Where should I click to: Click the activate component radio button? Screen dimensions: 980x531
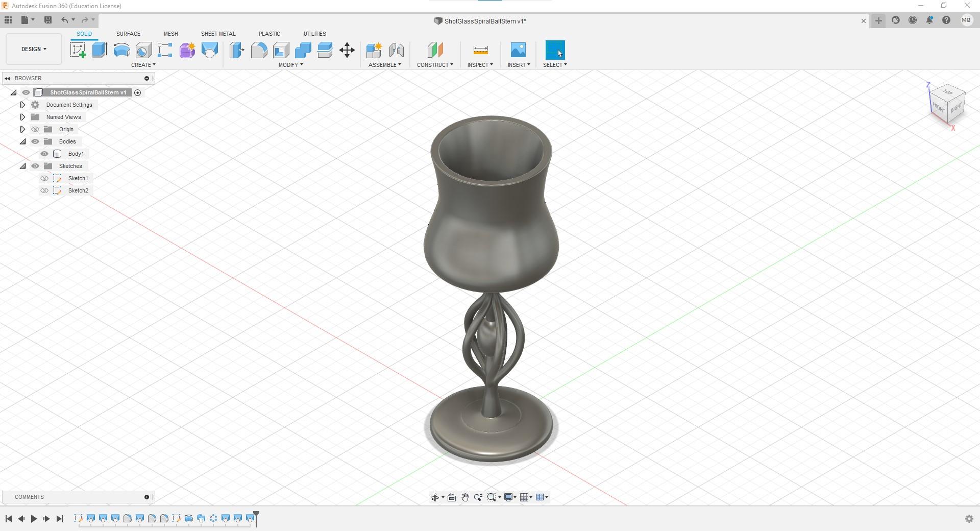pyautogui.click(x=137, y=92)
